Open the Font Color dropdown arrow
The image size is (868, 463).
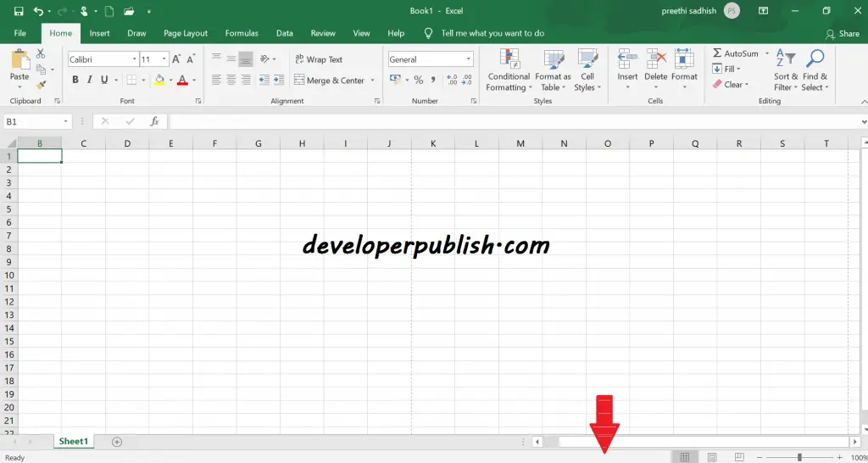[194, 81]
